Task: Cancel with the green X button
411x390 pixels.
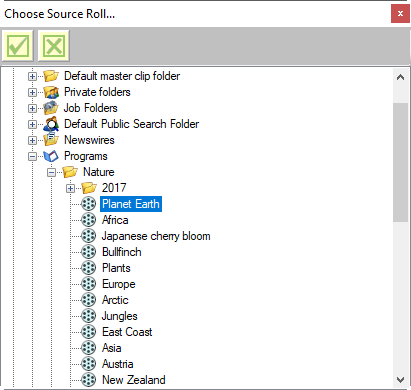Action: point(54,46)
